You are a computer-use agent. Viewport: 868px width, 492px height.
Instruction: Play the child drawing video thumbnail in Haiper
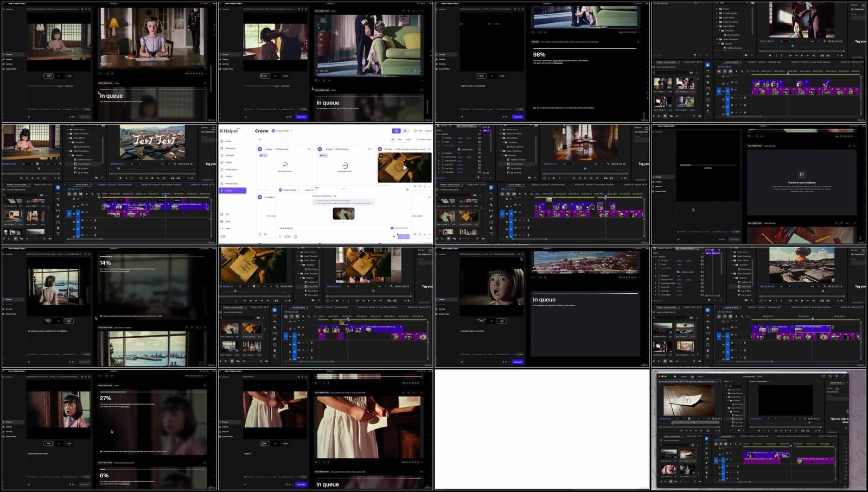point(405,167)
